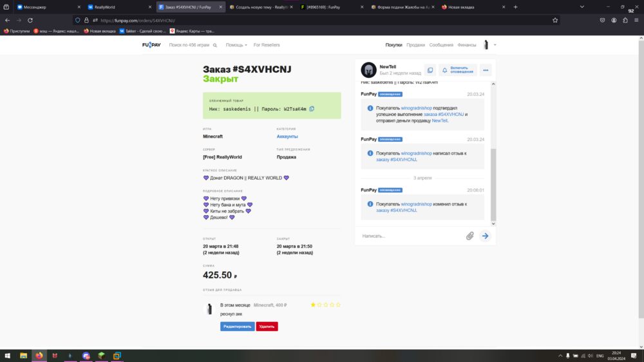Open the Финансы menu item
644x362 pixels.
click(466, 45)
